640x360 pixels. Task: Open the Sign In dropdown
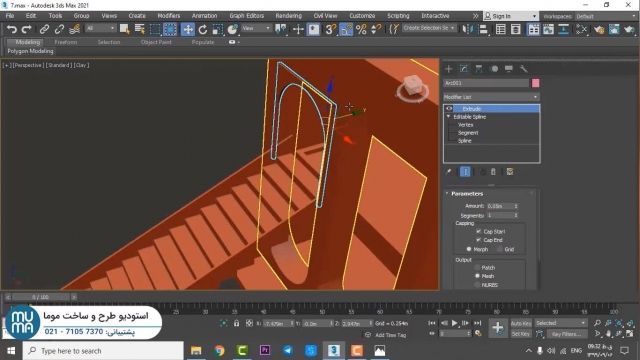point(510,16)
